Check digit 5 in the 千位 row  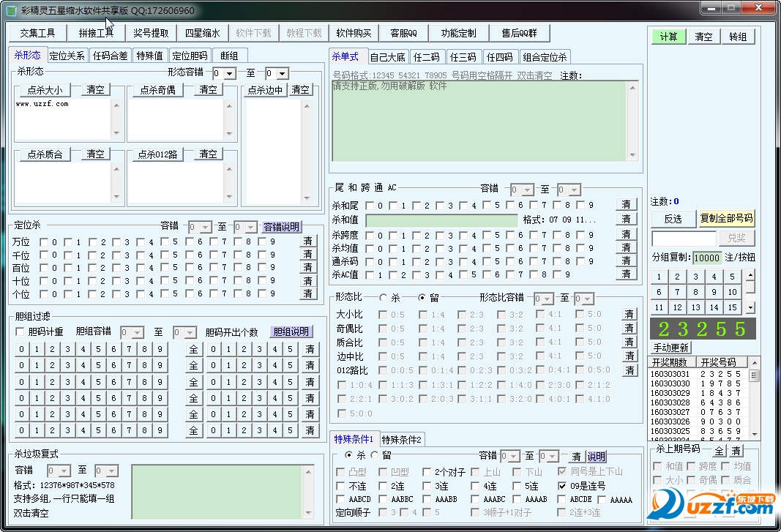coord(165,255)
